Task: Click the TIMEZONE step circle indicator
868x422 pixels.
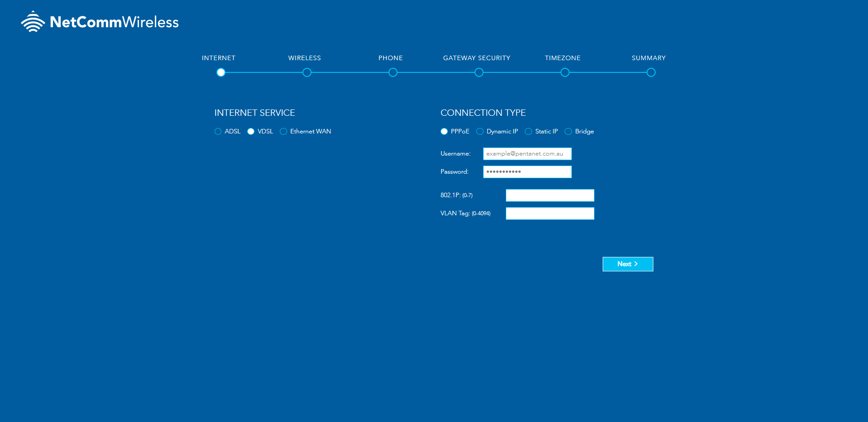Action: tap(565, 72)
